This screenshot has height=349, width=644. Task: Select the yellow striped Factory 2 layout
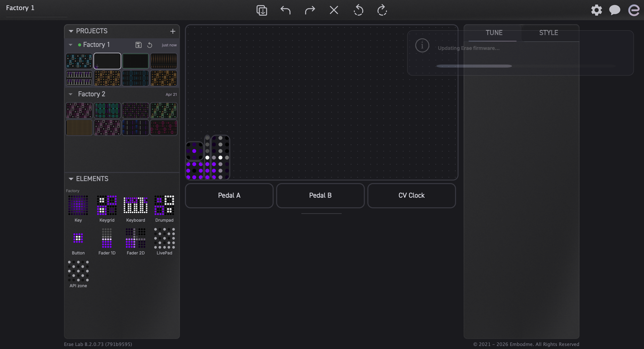click(79, 127)
